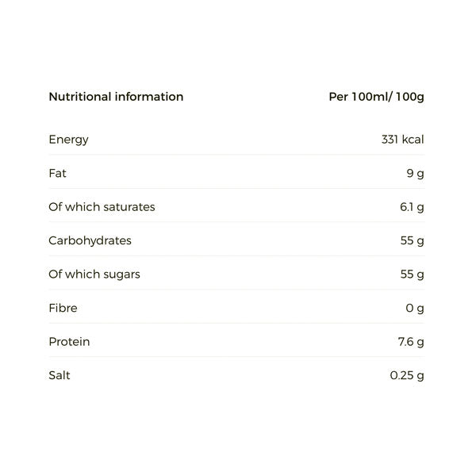This screenshot has height=476, width=476.
Task: Click the 'Of which saturates' label
Action: [x=102, y=207]
